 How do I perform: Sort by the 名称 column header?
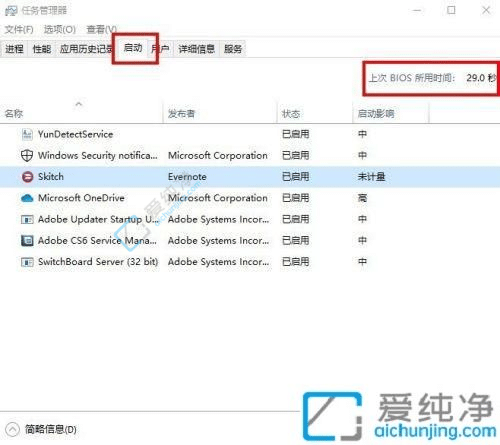pyautogui.click(x=14, y=114)
